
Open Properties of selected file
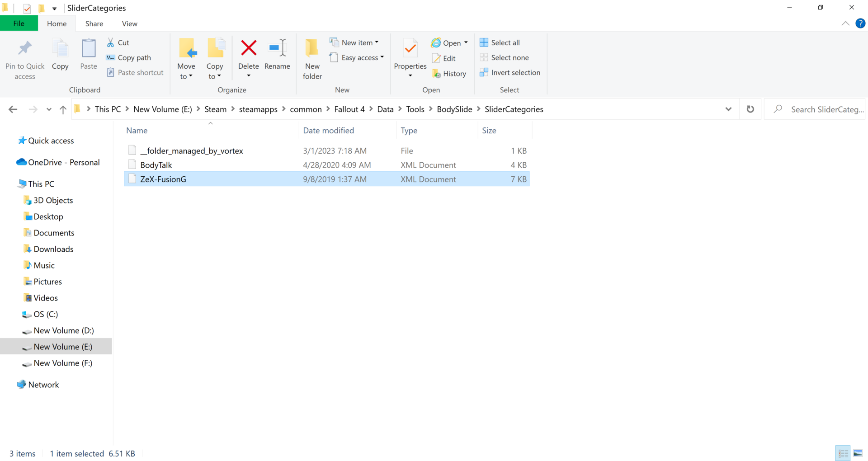pyautogui.click(x=410, y=49)
